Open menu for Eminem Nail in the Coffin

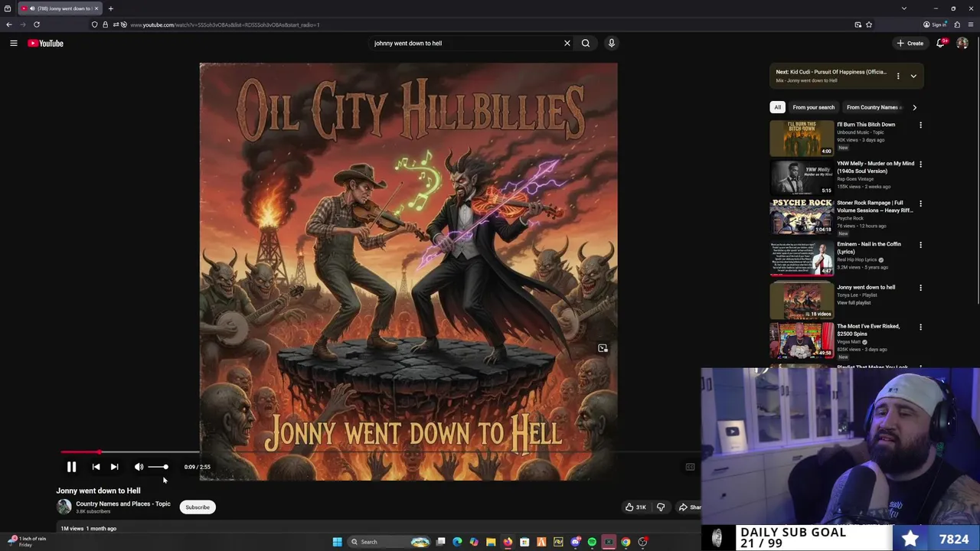tap(920, 245)
